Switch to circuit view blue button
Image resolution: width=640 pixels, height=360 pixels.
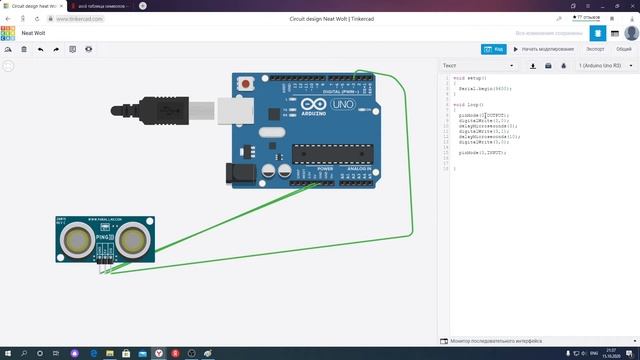click(598, 33)
